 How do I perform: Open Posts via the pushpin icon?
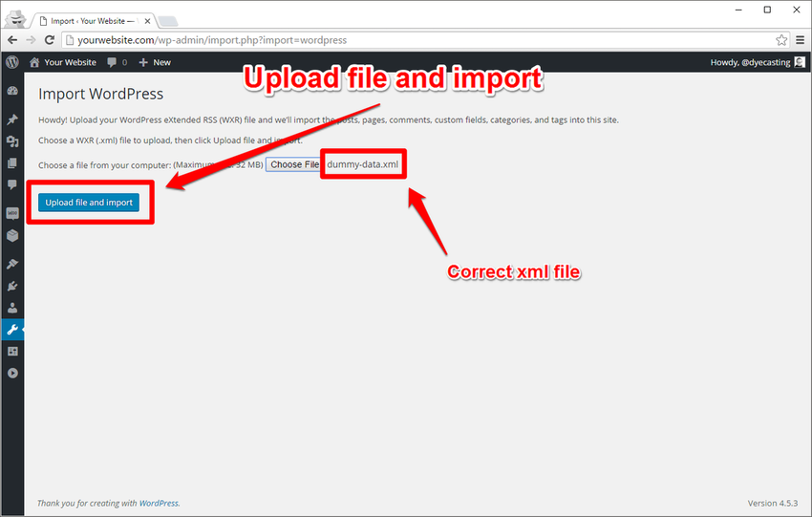pyautogui.click(x=12, y=119)
